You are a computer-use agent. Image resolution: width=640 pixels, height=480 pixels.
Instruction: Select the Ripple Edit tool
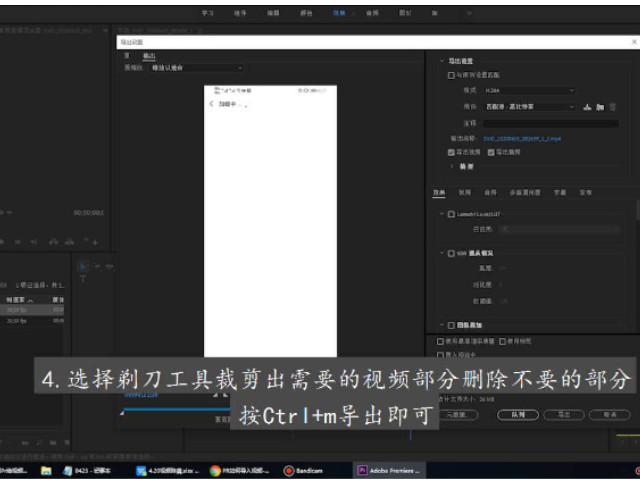109,267
